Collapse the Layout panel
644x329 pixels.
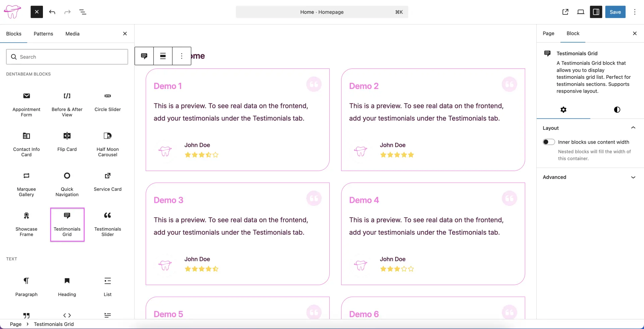[x=590, y=128]
